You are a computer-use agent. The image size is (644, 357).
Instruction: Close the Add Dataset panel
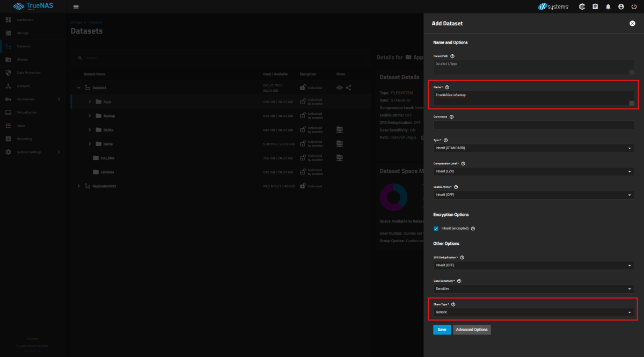tap(632, 24)
